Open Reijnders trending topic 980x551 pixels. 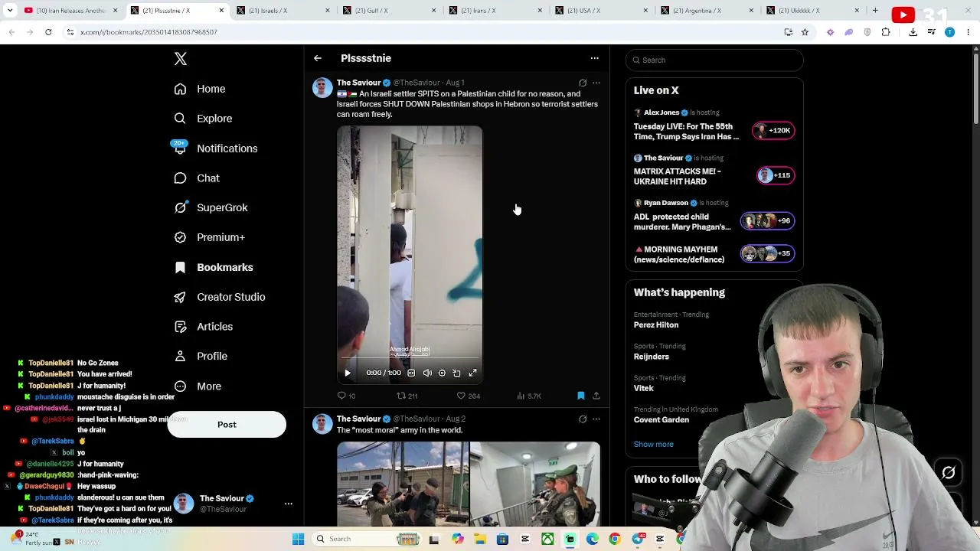coord(652,357)
